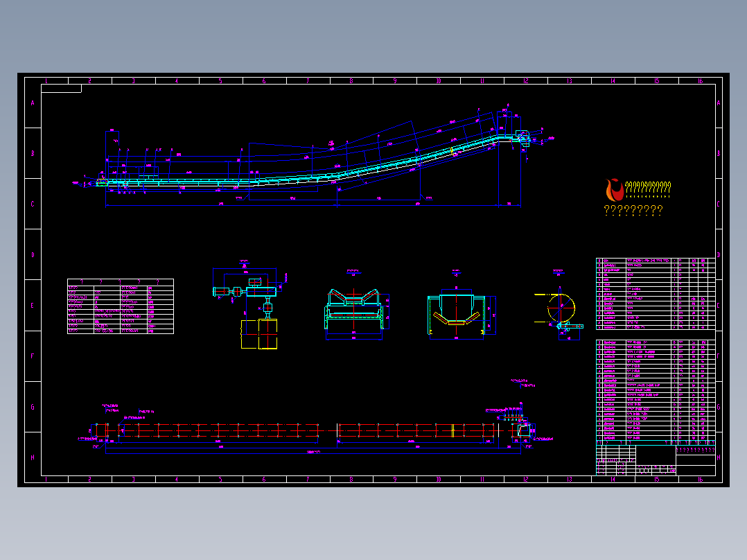Click zone letter H on left border
The image size is (747, 560).
click(x=33, y=457)
